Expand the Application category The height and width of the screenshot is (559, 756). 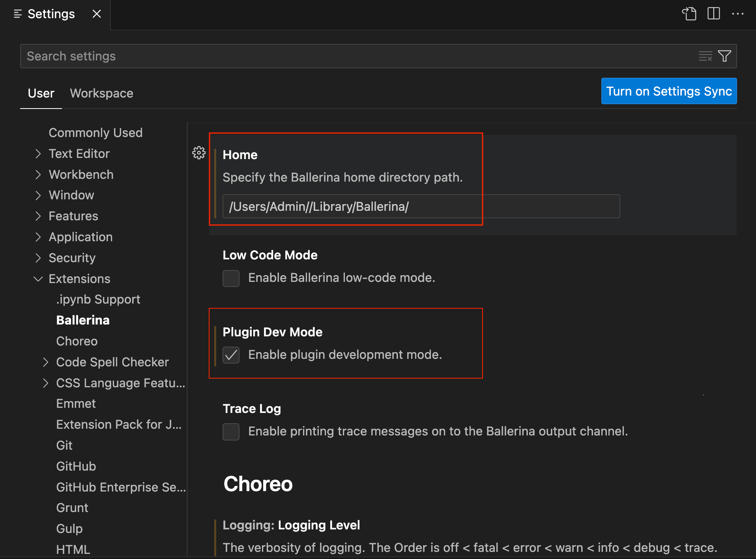[38, 237]
